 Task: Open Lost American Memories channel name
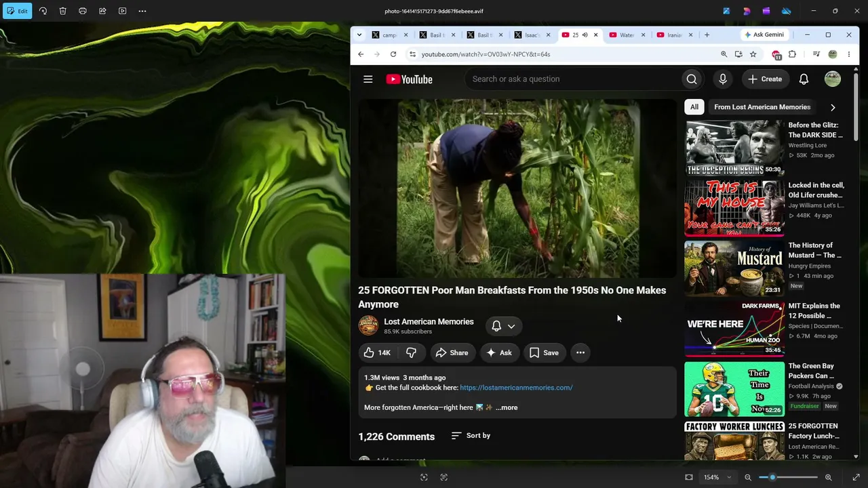429,321
